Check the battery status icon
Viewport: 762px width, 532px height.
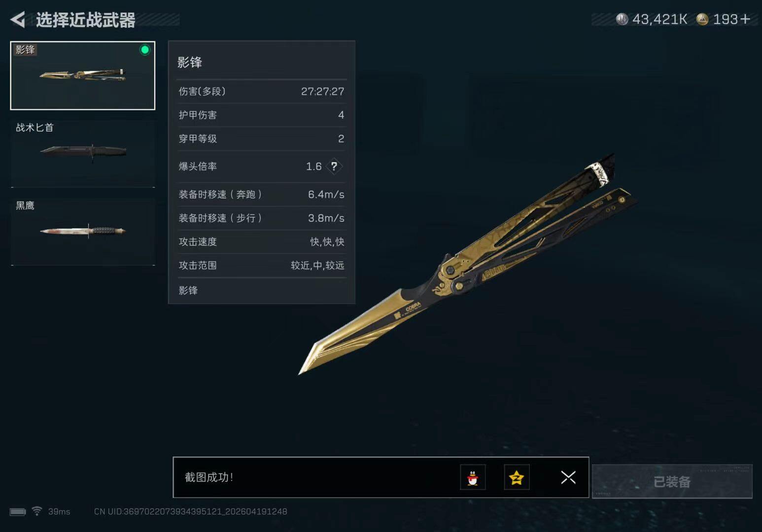[18, 512]
